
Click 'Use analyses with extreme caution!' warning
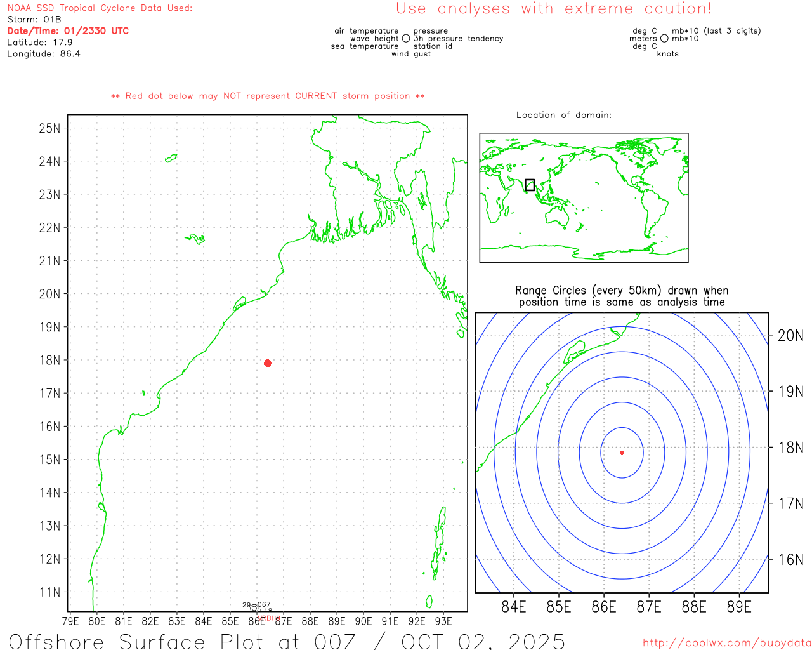tap(554, 9)
